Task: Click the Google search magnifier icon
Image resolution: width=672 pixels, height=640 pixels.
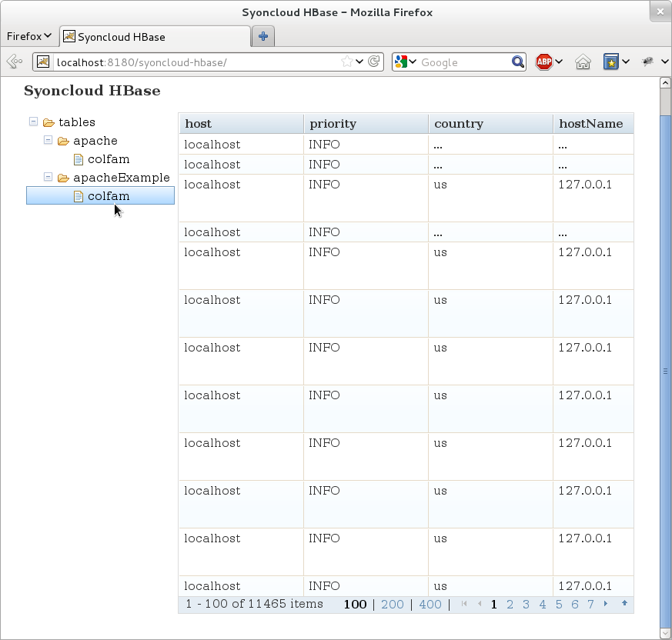Action: tap(518, 62)
